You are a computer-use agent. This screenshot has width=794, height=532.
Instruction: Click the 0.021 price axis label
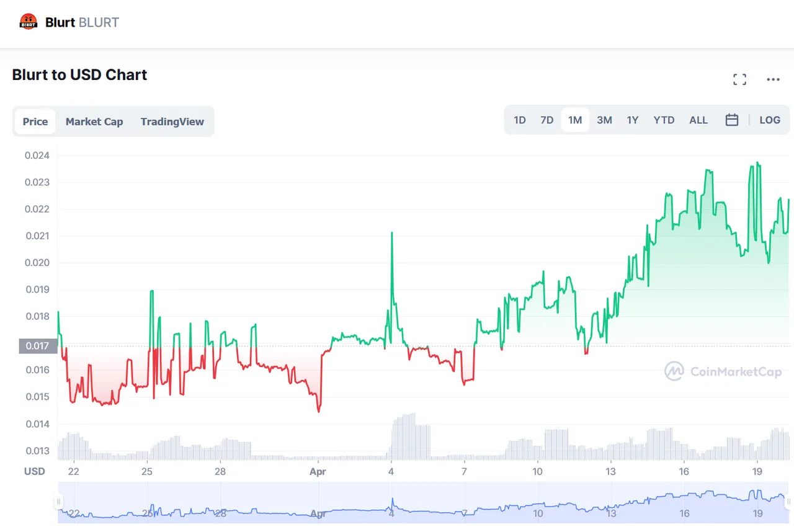37,236
